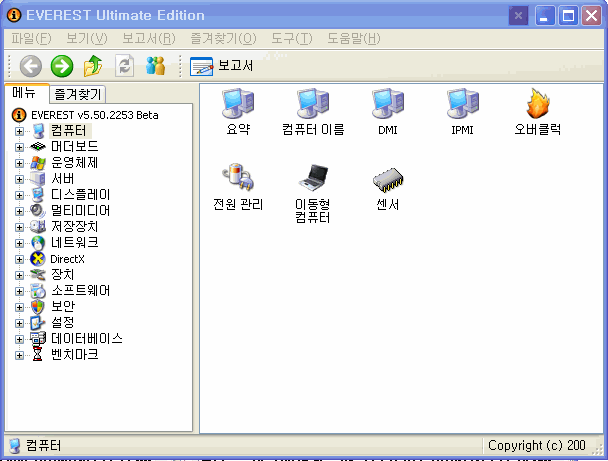Expand the 멀티미디어 tree node
The height and width of the screenshot is (461, 608).
click(19, 211)
